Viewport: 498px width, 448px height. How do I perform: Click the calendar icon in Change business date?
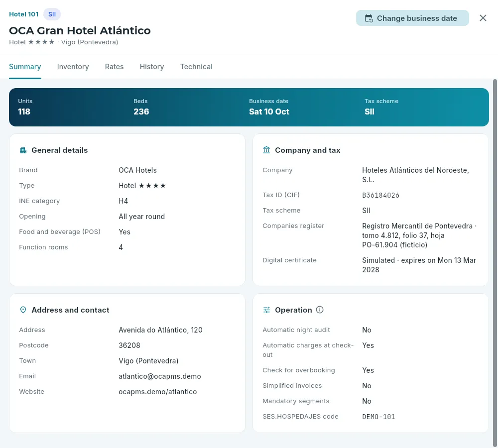coord(369,18)
